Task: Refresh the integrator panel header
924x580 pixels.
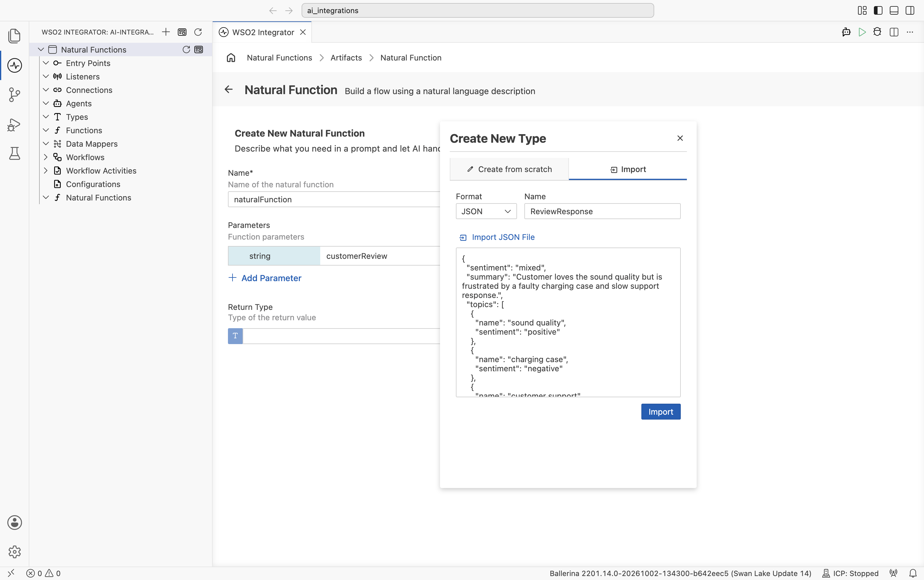Action: (x=198, y=32)
